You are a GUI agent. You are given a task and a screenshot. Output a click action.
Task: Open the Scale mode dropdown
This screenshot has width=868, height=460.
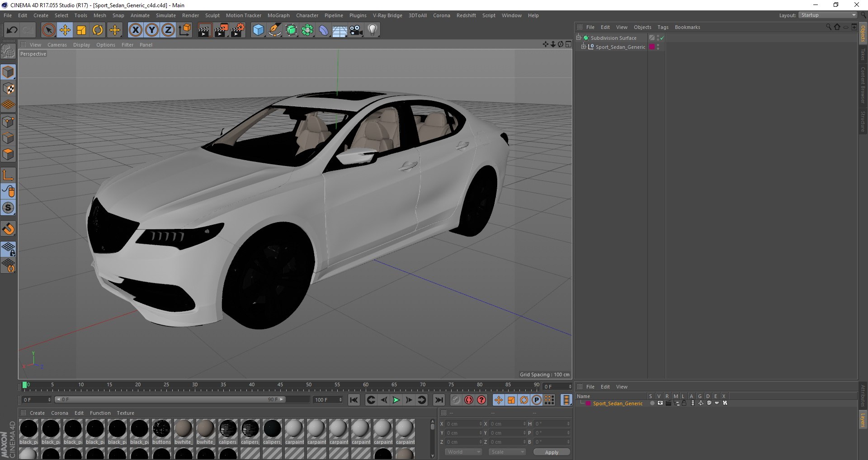pyautogui.click(x=507, y=452)
